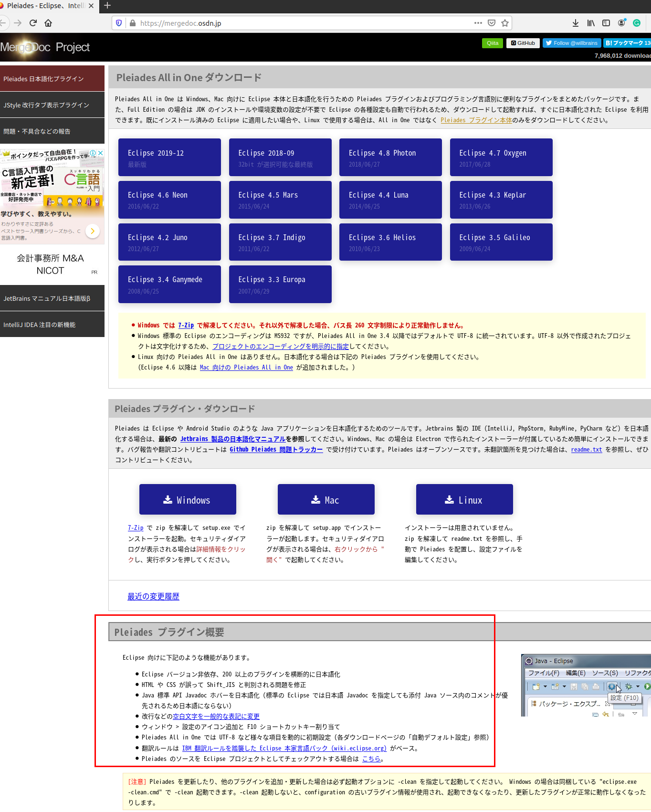Close the ad with the X icon
The height and width of the screenshot is (812, 651).
pos(101,153)
